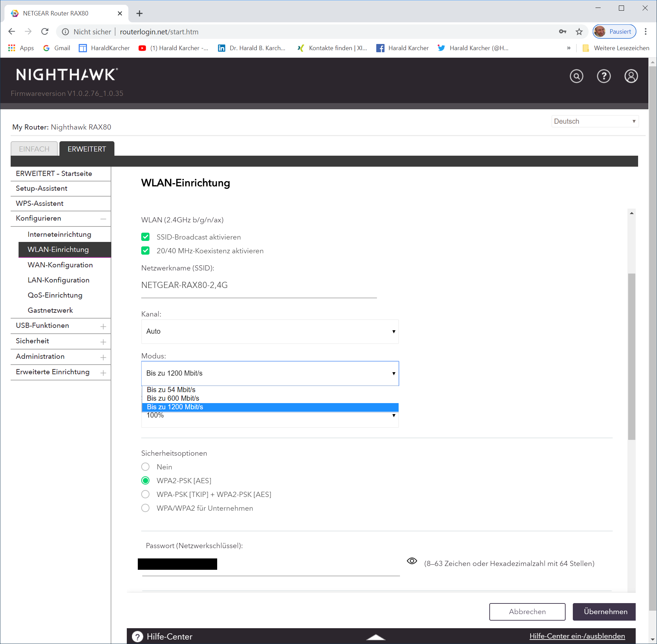Image resolution: width=657 pixels, height=644 pixels.
Task: Toggle 20/40 MHz-Koexistenz aktivieren checkbox
Action: click(145, 251)
